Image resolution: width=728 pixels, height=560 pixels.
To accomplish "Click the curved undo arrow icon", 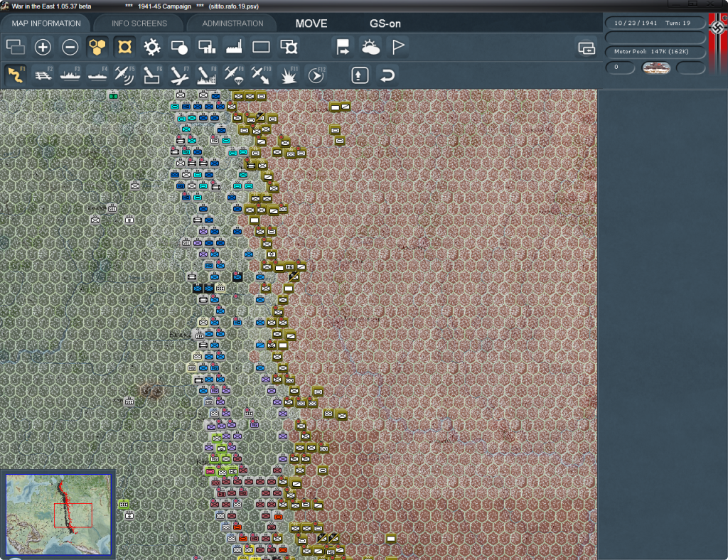I will click(387, 75).
